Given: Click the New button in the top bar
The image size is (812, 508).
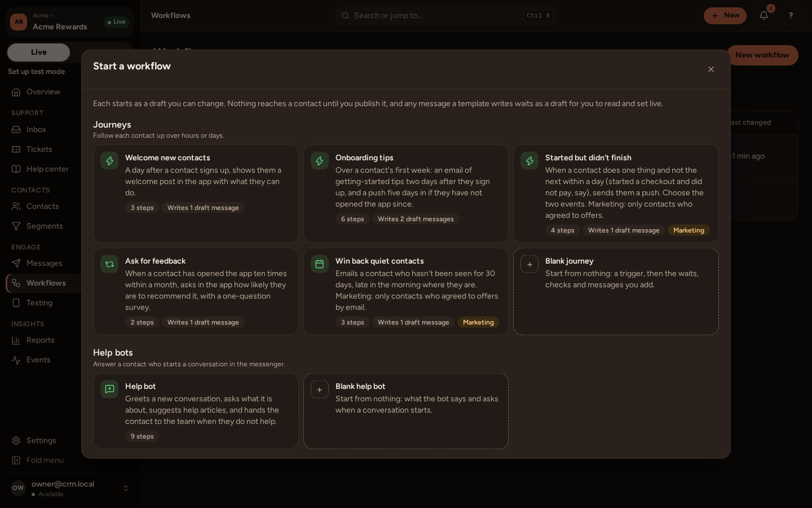Looking at the screenshot, I should click(725, 16).
